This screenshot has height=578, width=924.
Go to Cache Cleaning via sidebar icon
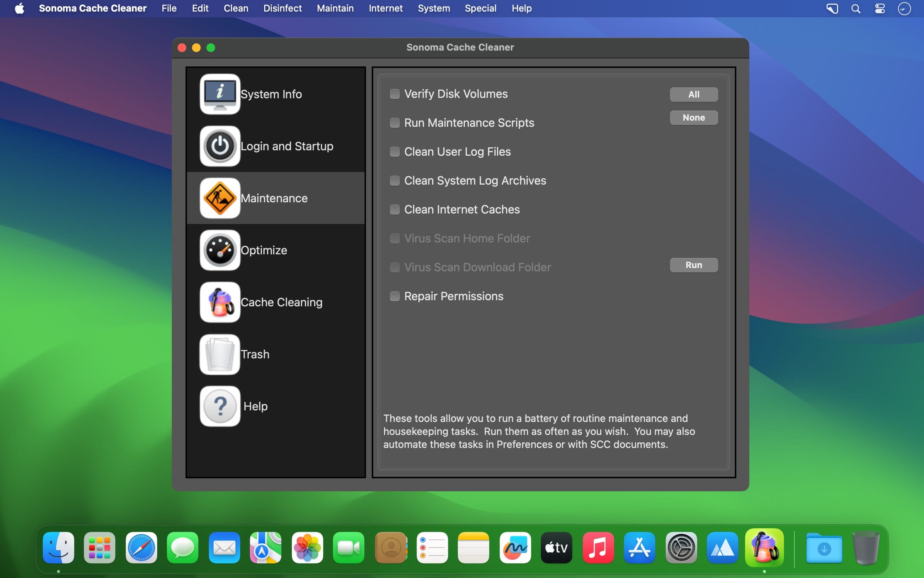click(x=220, y=302)
